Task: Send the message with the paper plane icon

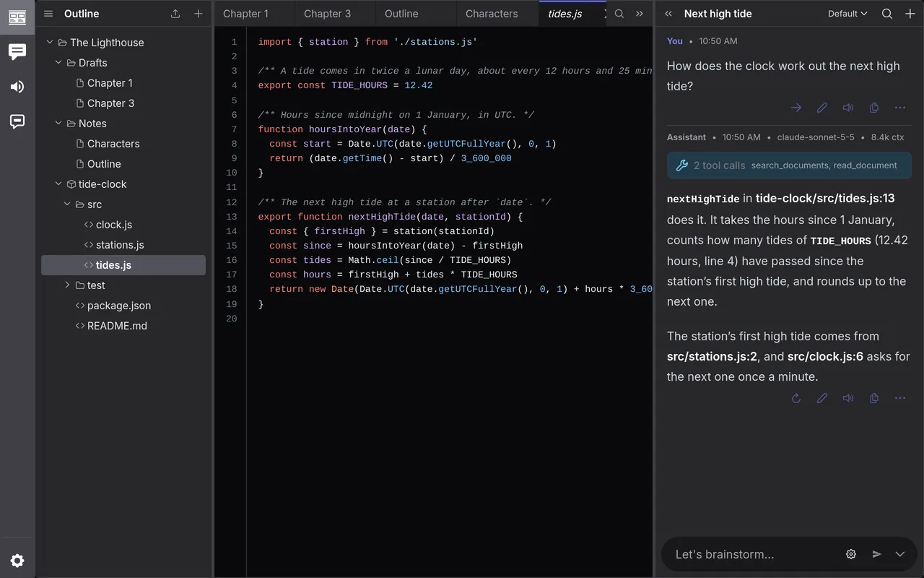Action: (x=877, y=554)
